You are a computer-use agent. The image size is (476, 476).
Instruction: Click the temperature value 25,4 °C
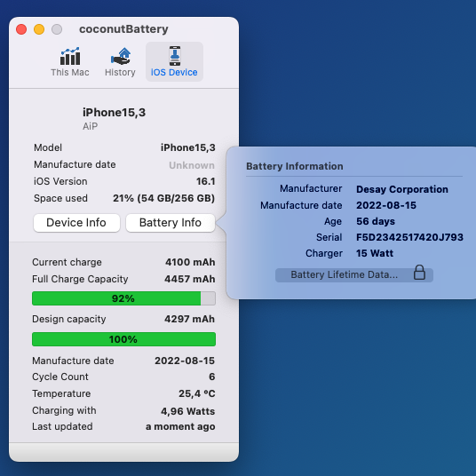[197, 393]
